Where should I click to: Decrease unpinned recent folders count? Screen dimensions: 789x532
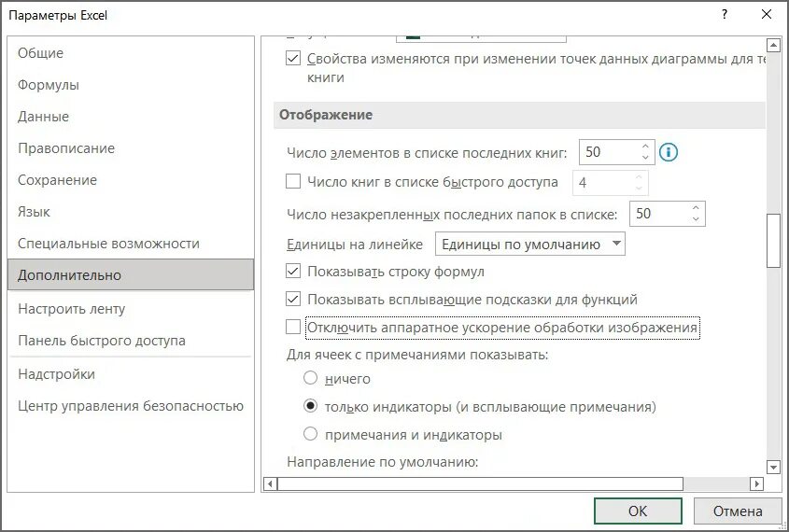tap(696, 219)
